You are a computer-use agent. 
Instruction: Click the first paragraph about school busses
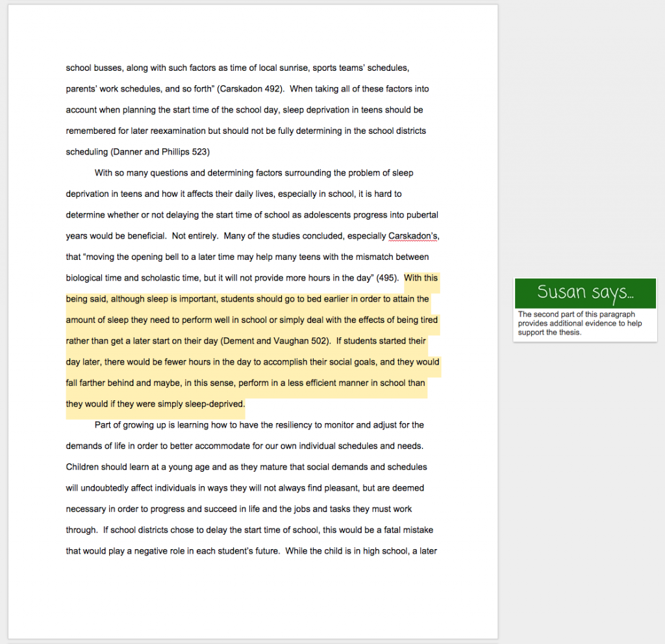click(247, 109)
